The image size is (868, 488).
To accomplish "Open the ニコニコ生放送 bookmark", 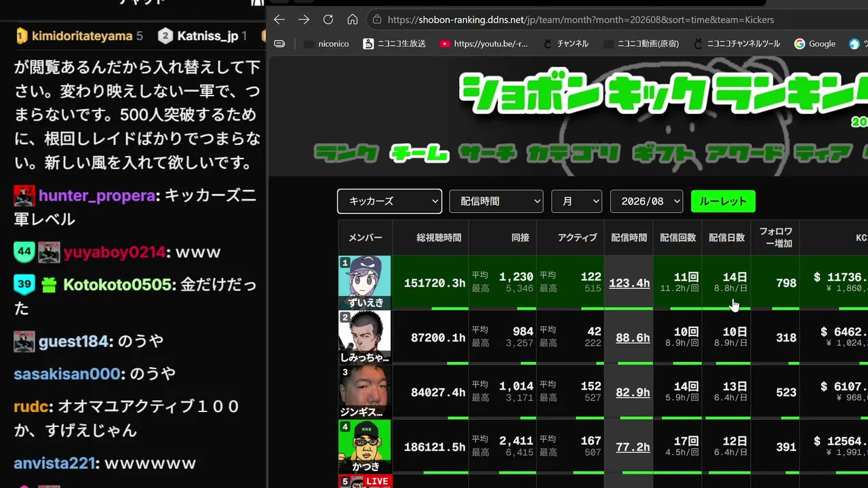I will point(395,43).
